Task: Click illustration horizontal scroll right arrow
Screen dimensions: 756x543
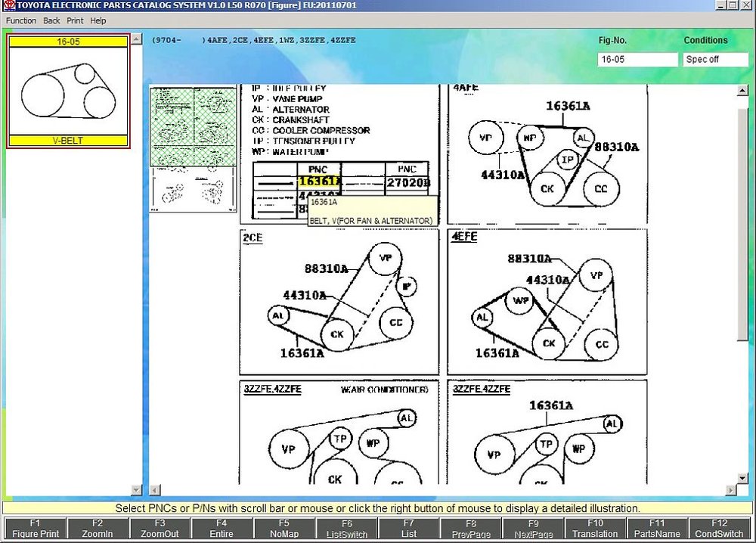Action: [x=731, y=490]
